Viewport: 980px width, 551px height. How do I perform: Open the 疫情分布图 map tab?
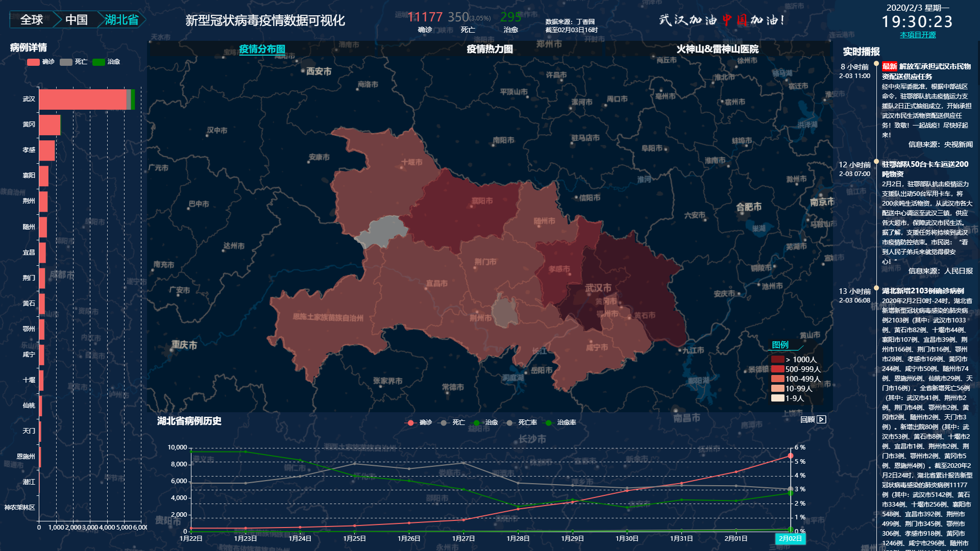262,49
